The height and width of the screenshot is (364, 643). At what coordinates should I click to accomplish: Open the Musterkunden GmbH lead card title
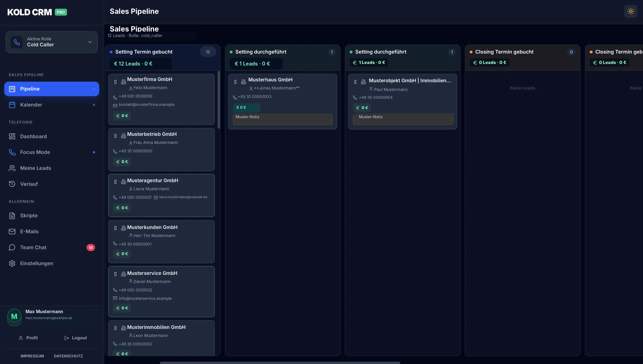[152, 227]
